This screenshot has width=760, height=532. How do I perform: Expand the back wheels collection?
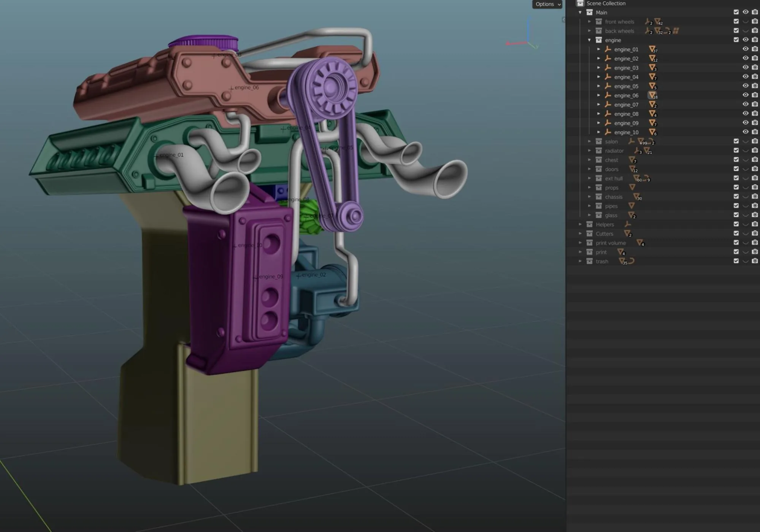[589, 31]
